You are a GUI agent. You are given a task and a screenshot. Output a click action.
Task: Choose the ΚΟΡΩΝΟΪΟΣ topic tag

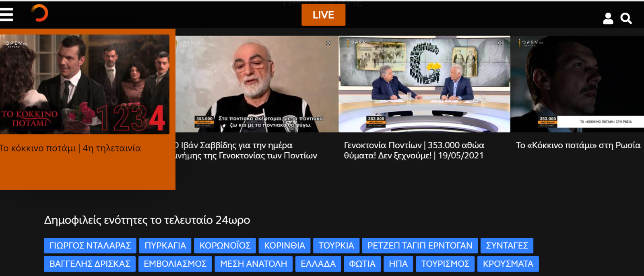225,245
